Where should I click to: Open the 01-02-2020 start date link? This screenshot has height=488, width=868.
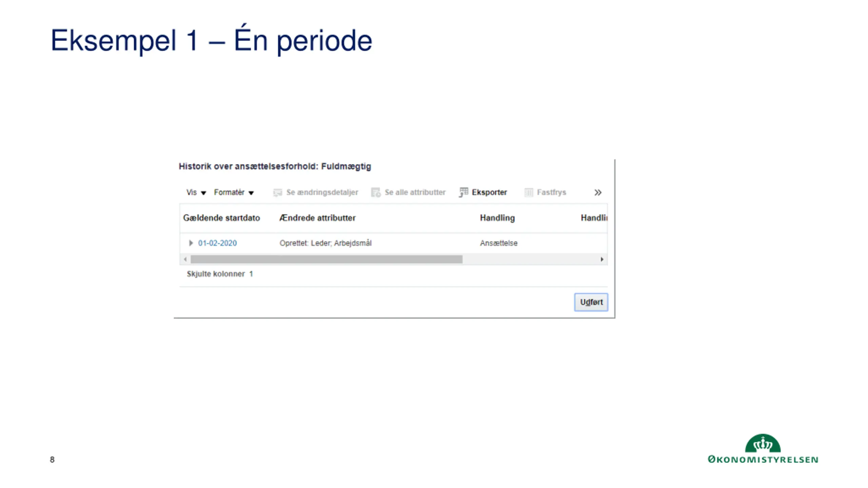coord(217,243)
